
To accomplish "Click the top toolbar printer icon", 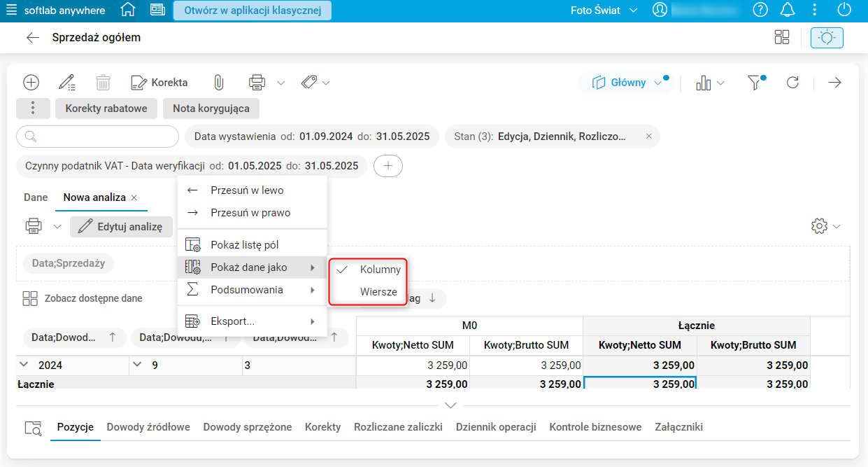I will click(x=257, y=83).
